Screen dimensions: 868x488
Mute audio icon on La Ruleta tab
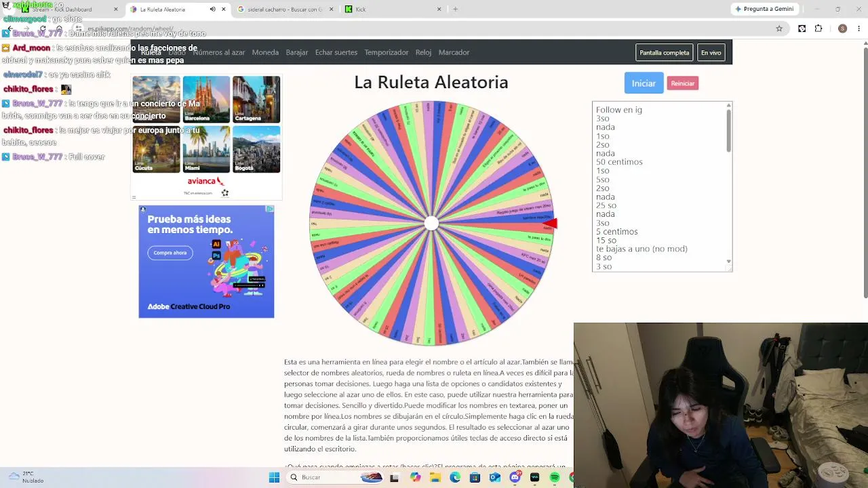click(212, 9)
